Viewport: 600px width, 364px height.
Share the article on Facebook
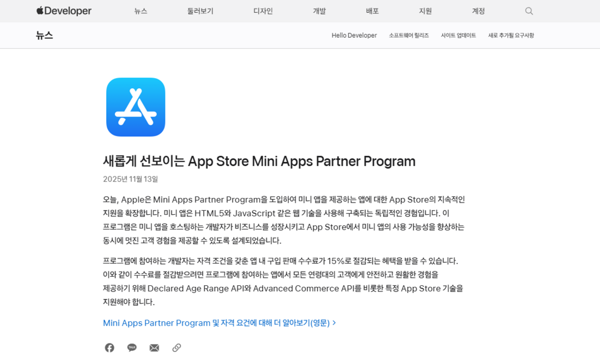coord(109,348)
